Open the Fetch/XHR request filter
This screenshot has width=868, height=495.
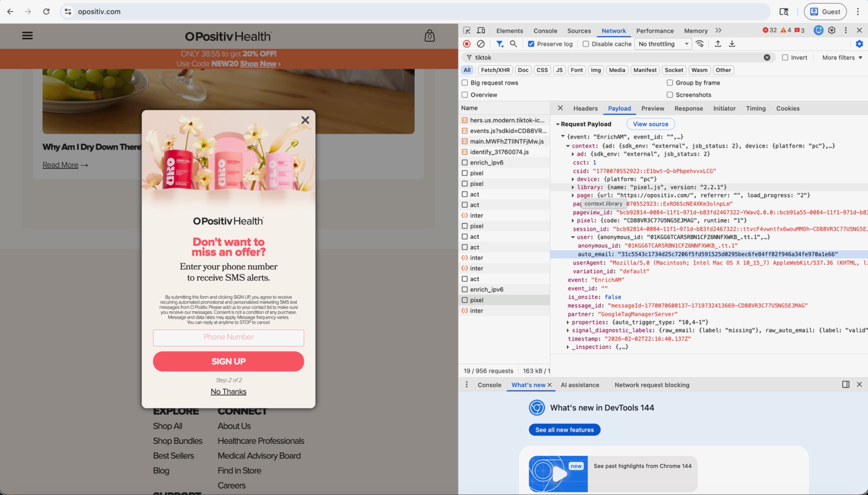(x=495, y=70)
